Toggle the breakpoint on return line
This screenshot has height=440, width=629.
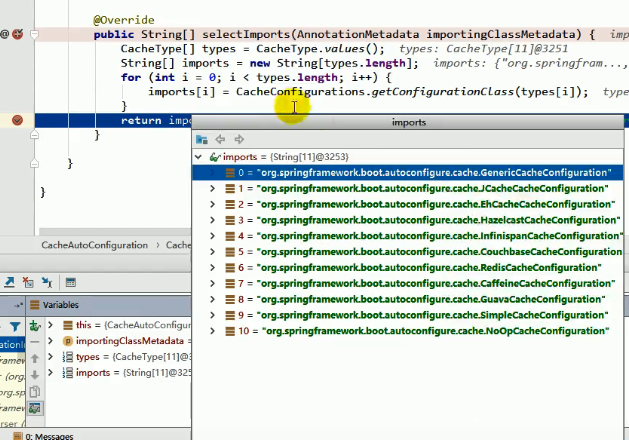point(17,120)
